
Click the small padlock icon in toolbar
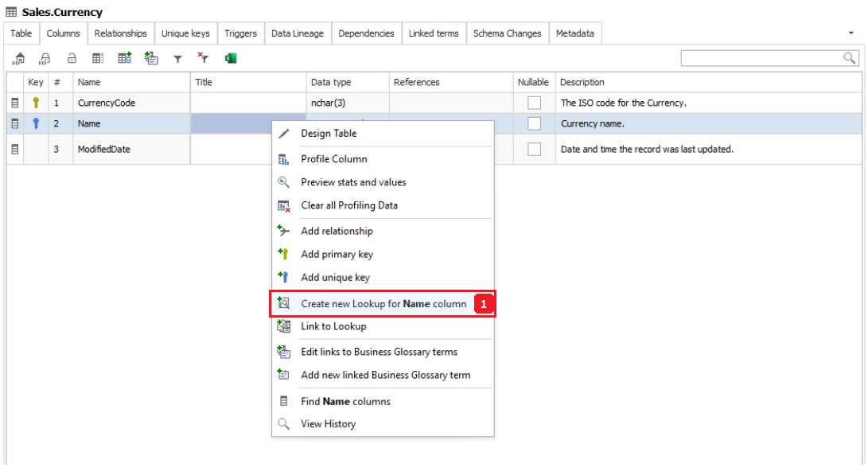[x=72, y=58]
